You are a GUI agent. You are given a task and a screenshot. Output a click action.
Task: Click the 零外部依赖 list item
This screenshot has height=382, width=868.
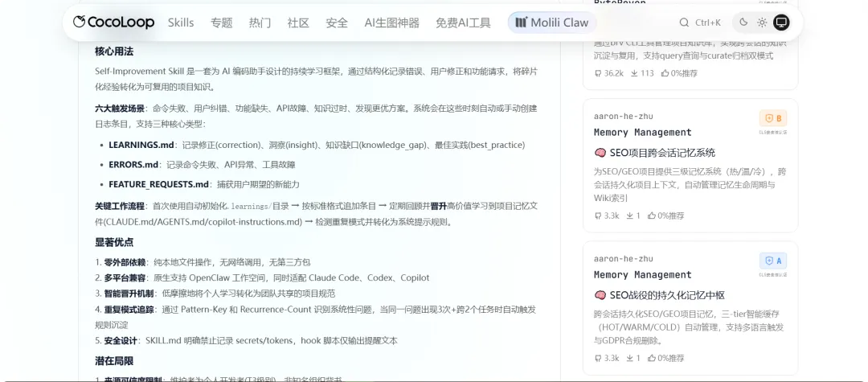pyautogui.click(x=203, y=262)
